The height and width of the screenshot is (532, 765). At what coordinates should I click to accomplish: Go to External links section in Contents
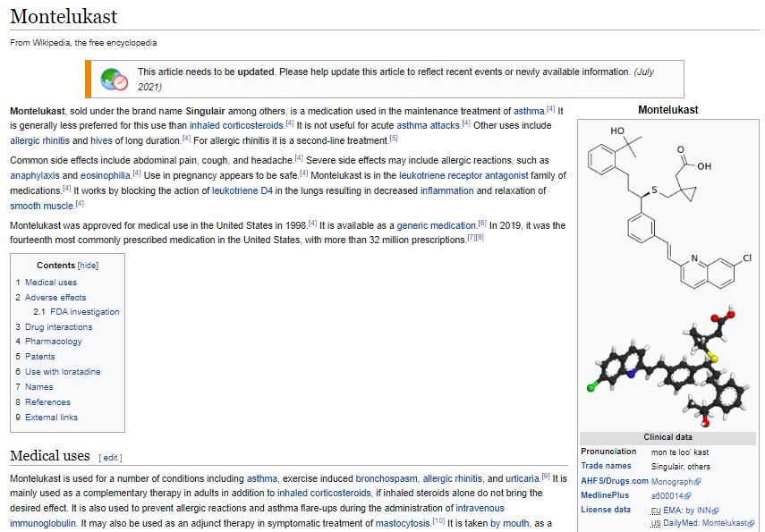pyautogui.click(x=51, y=417)
